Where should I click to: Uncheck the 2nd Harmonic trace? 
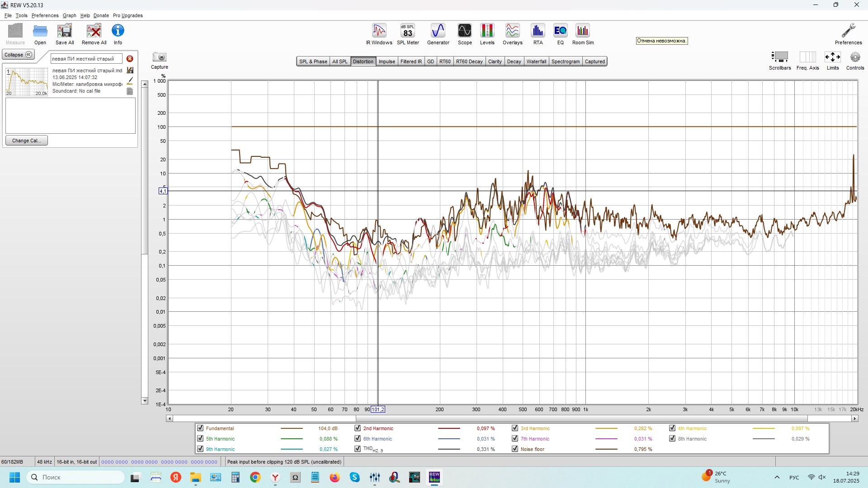click(x=358, y=428)
